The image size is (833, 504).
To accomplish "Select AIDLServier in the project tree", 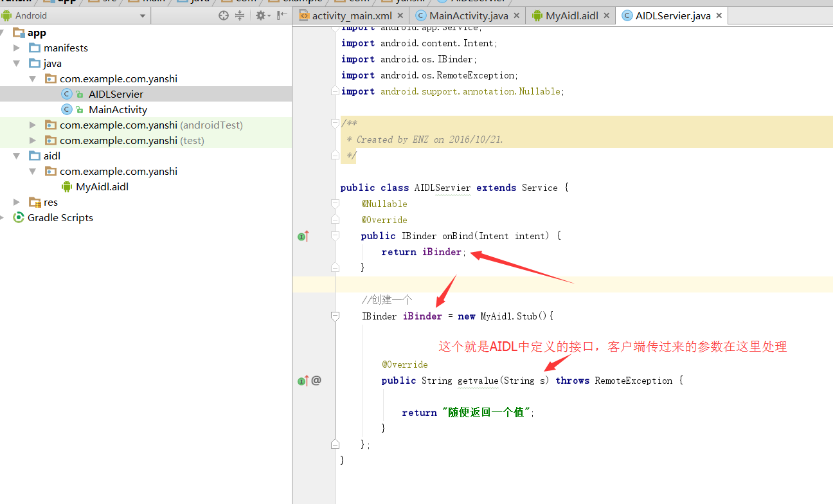I will click(116, 94).
